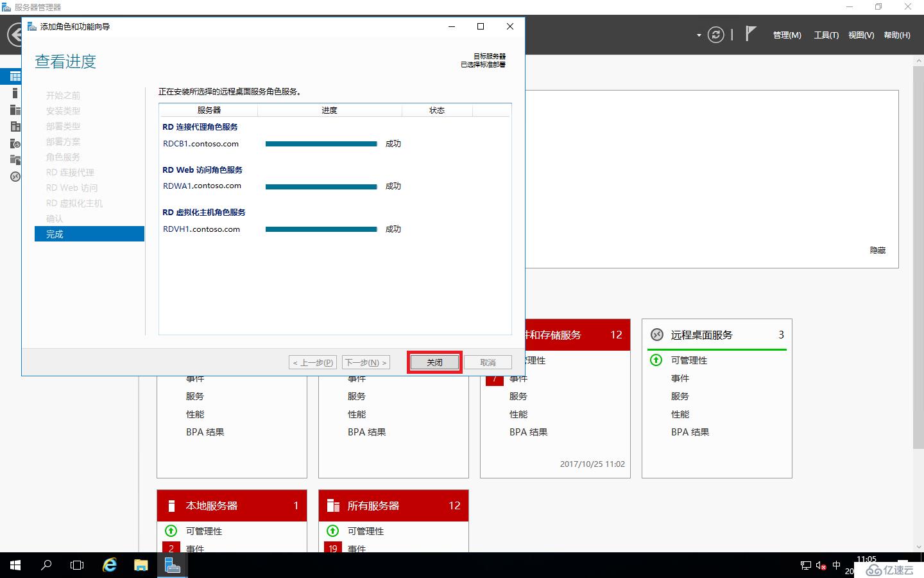Click the wizard title bar icon
Viewport: 924px width, 578px height.
pyautogui.click(x=31, y=26)
